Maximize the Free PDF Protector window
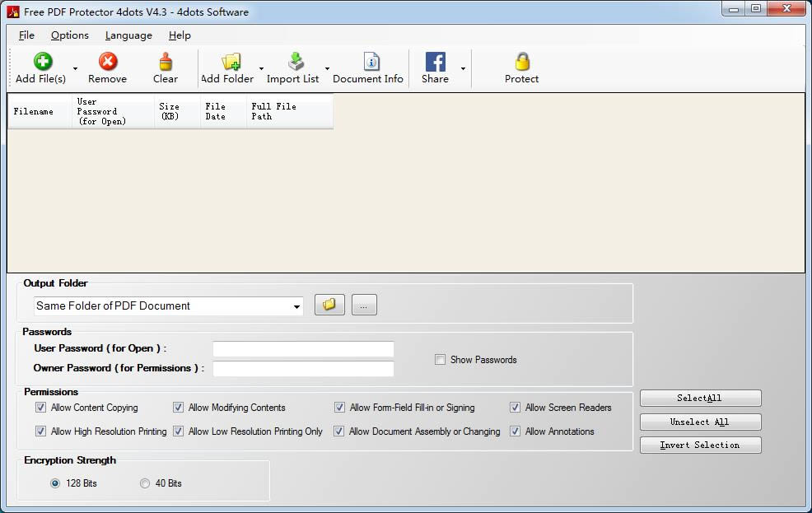The height and width of the screenshot is (513, 812). coord(756,9)
